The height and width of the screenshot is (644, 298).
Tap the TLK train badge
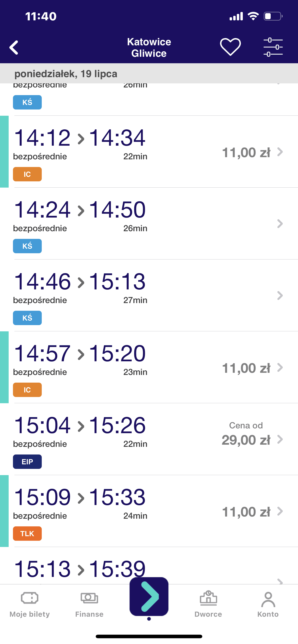[x=27, y=534]
